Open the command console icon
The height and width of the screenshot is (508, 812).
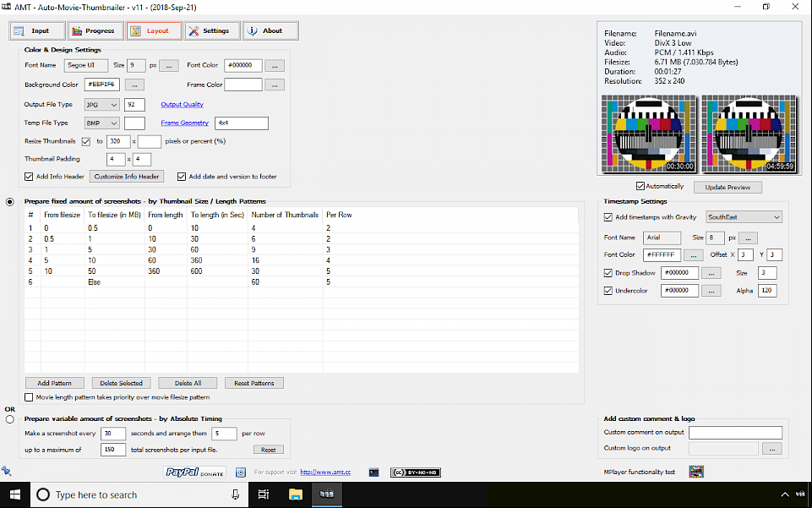coord(374,472)
